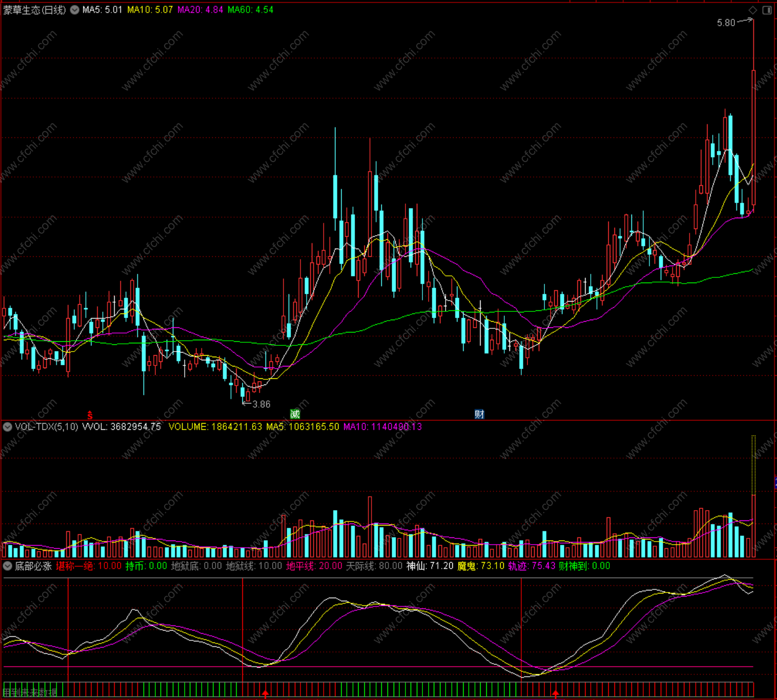Viewport: 777px width, 700px height.
Task: Select the 蒙草生态(日线) chart title
Action: [34, 10]
